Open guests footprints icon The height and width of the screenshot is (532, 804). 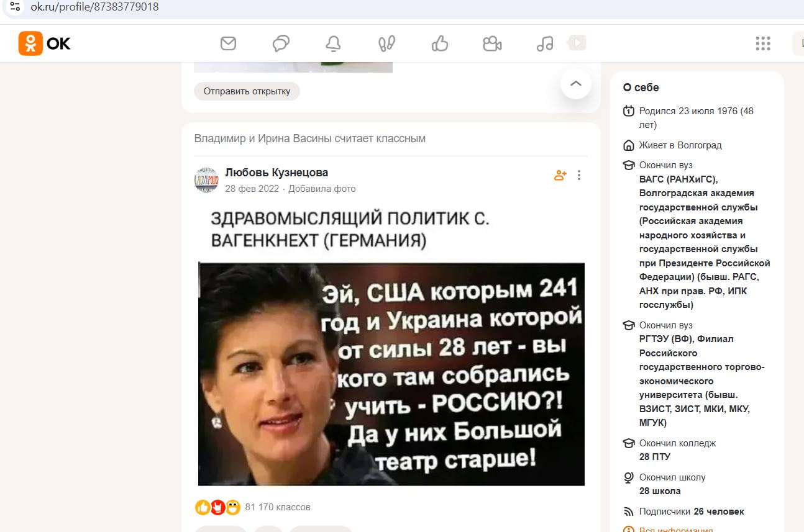pyautogui.click(x=387, y=43)
